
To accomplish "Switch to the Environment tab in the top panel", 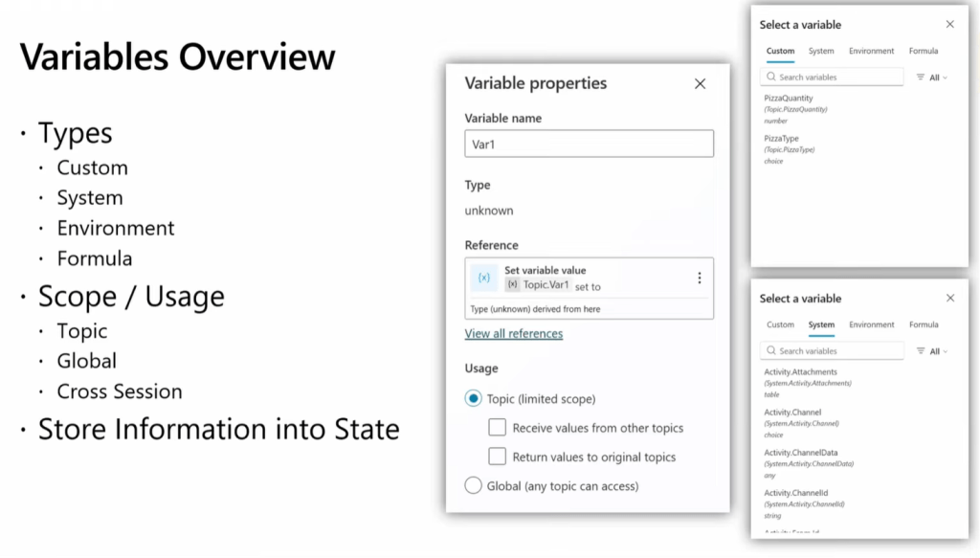I will (871, 51).
